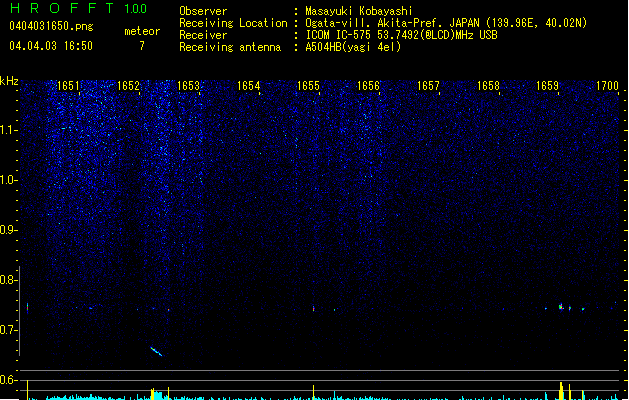This screenshot has height=400, width=629.
Task: Click the bright echo cluster near 1659
Action: tap(561, 307)
